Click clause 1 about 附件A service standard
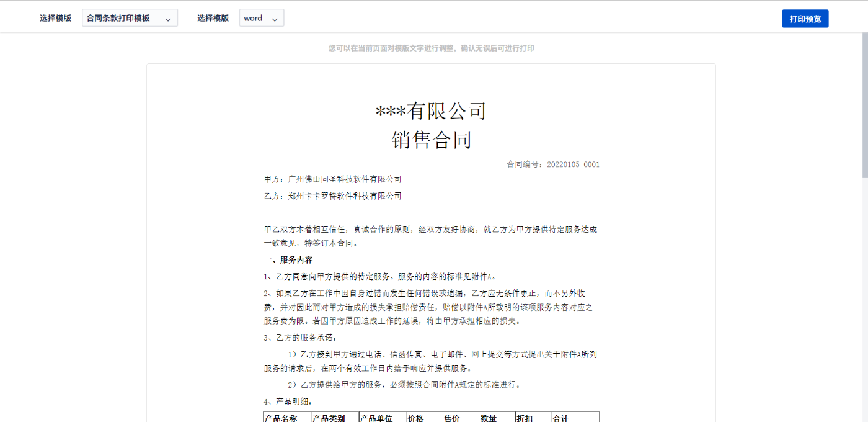 tap(381, 277)
